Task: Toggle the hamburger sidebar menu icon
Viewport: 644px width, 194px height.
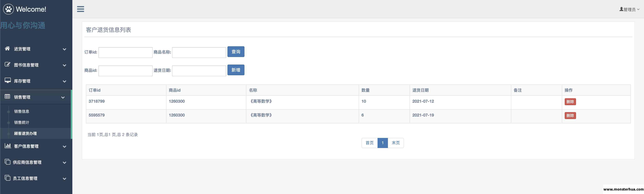Action: 81,9
